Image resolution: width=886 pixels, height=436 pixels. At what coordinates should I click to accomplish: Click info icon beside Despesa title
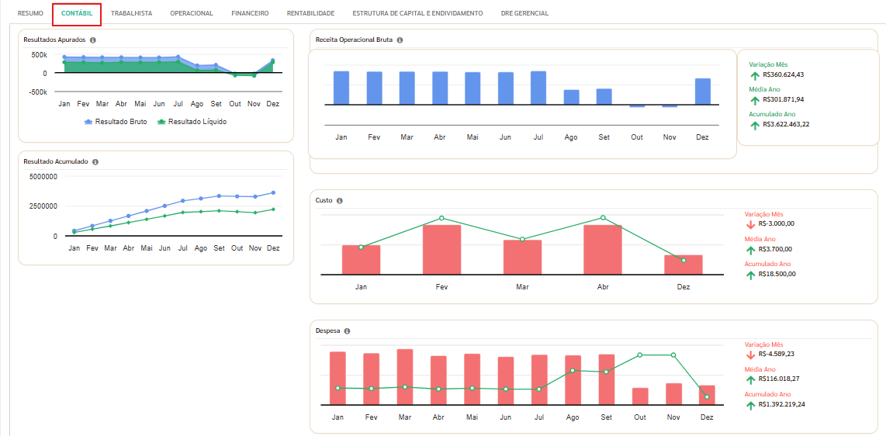pyautogui.click(x=347, y=331)
